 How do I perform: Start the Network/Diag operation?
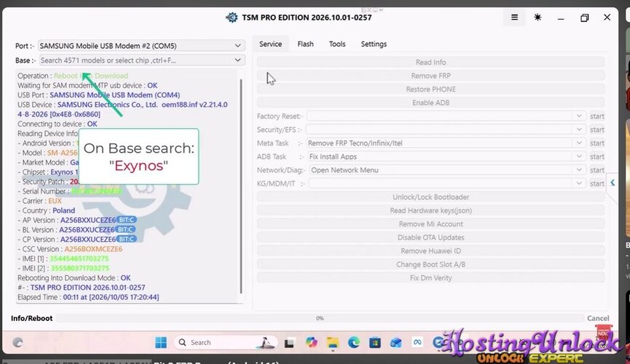coord(597,170)
